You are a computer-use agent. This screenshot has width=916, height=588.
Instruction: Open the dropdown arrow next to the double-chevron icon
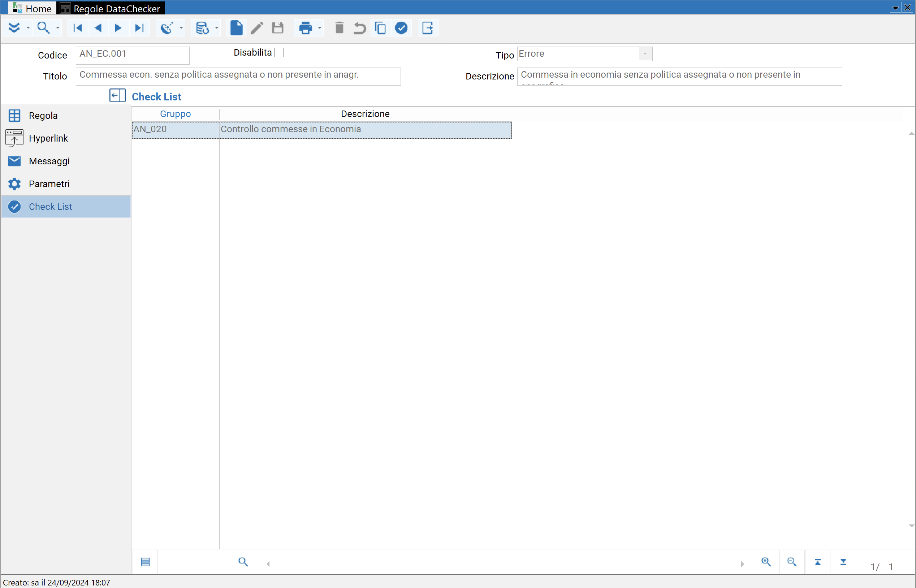28,28
